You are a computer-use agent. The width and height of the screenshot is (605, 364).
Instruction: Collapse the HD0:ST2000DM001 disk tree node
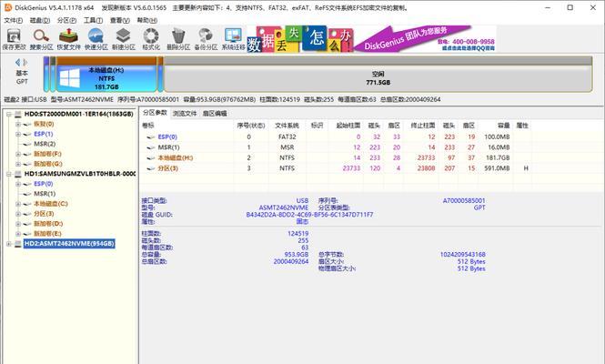click(7, 115)
